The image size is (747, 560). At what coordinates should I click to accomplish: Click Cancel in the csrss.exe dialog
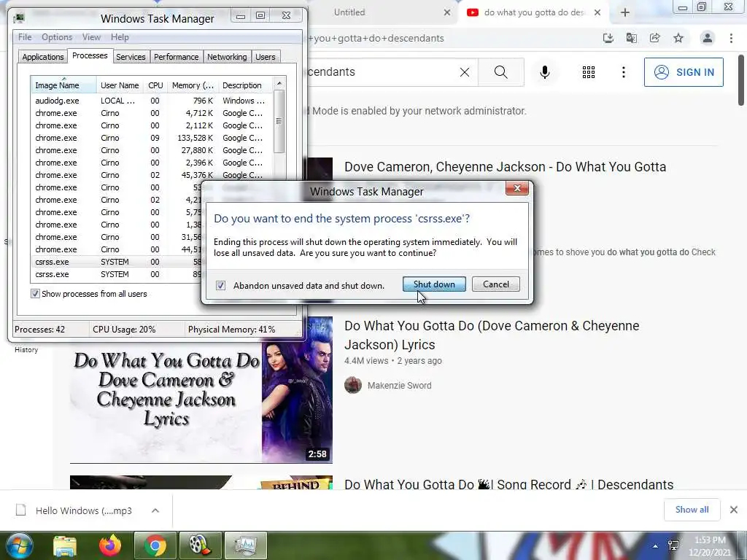tap(496, 284)
